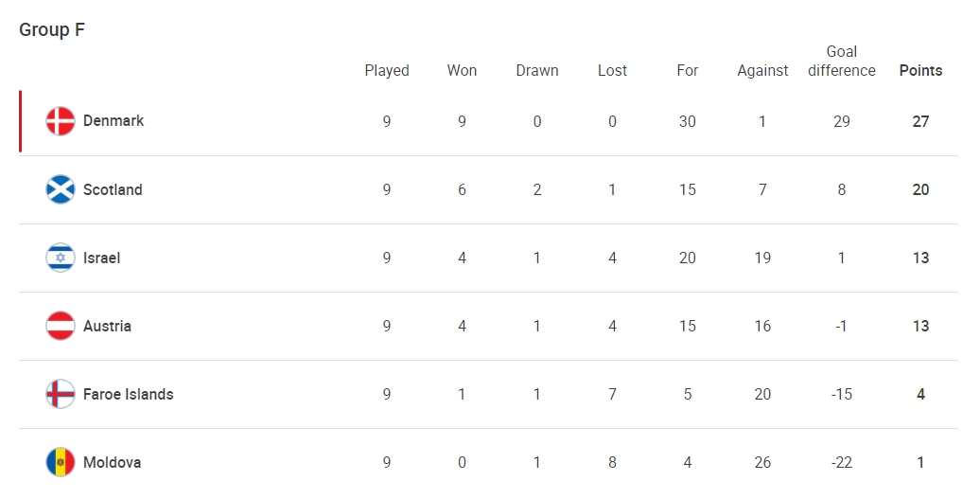980x499 pixels.
Task: Click Denmark's 27 points value
Action: [x=920, y=121]
